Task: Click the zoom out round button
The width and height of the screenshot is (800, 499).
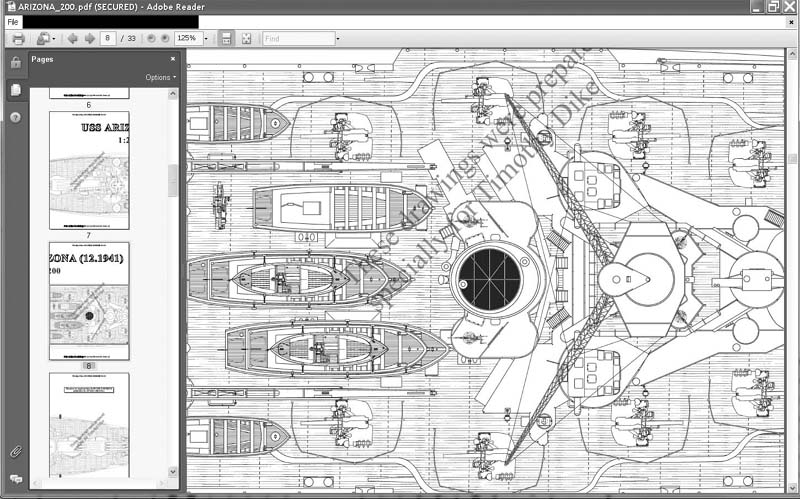Action: [151, 38]
